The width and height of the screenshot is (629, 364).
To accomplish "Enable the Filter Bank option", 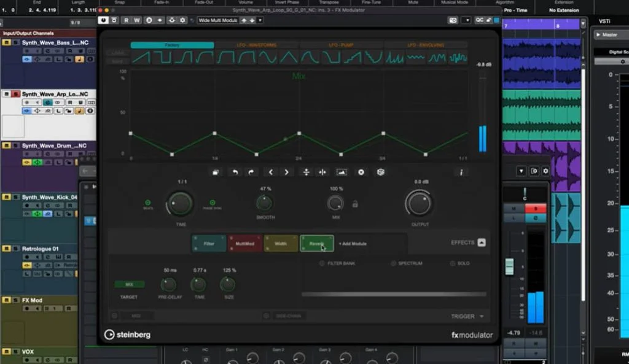I will (x=322, y=263).
